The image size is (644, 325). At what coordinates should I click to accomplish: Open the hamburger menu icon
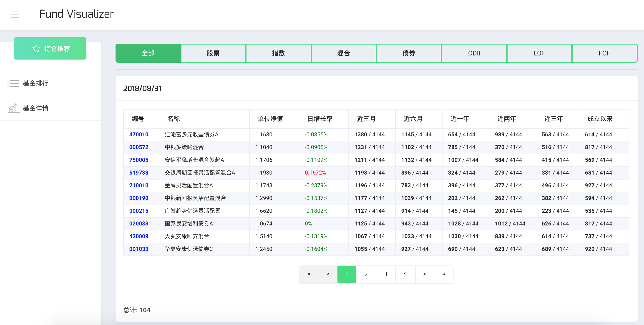[15, 15]
